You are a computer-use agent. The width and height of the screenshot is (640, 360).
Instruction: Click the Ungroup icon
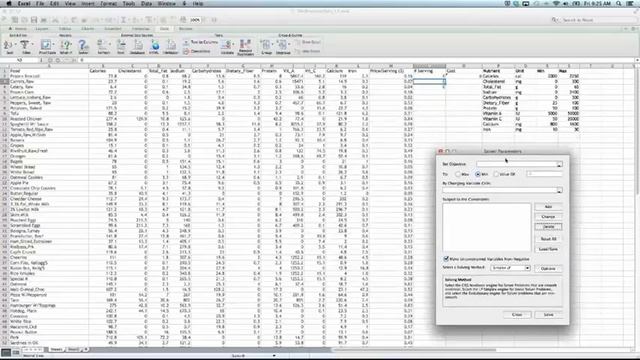pyautogui.click(x=282, y=45)
